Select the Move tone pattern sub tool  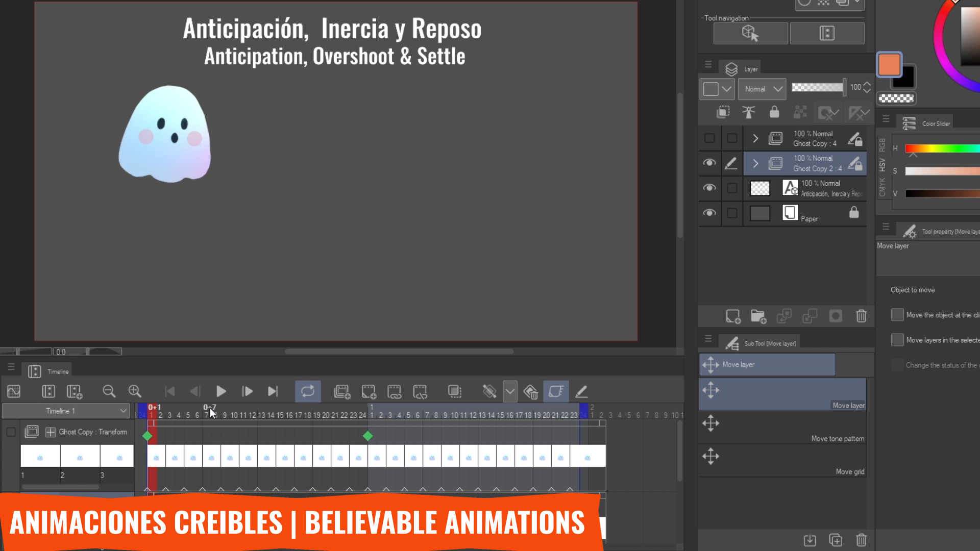[x=782, y=428]
